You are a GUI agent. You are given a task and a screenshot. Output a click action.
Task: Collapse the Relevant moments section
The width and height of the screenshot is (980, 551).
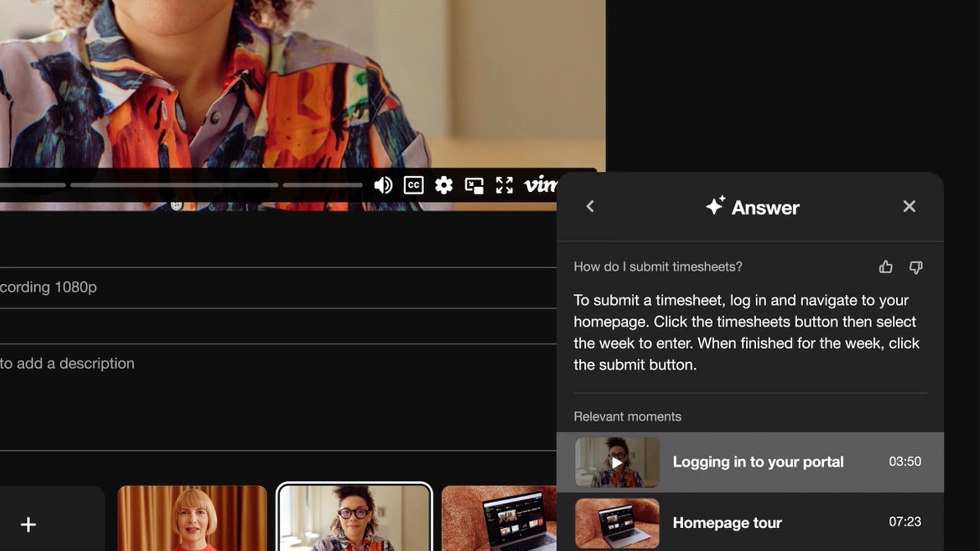coord(627,416)
